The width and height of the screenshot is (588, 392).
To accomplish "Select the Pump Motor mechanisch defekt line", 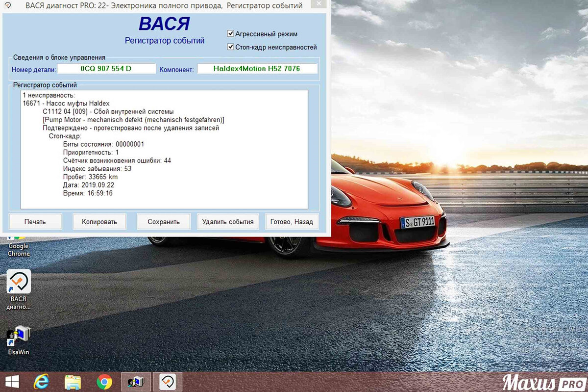I will 133,120.
